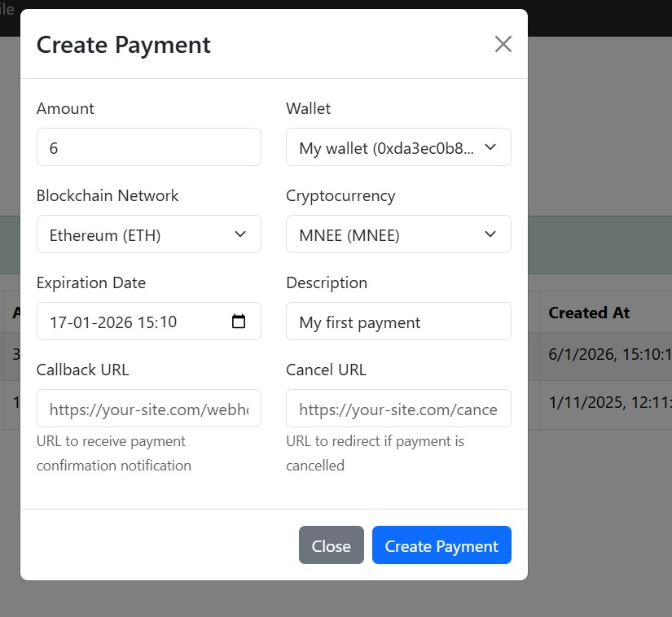Click the 'Callback URL' label text
The width and height of the screenshot is (672, 617).
pos(83,370)
